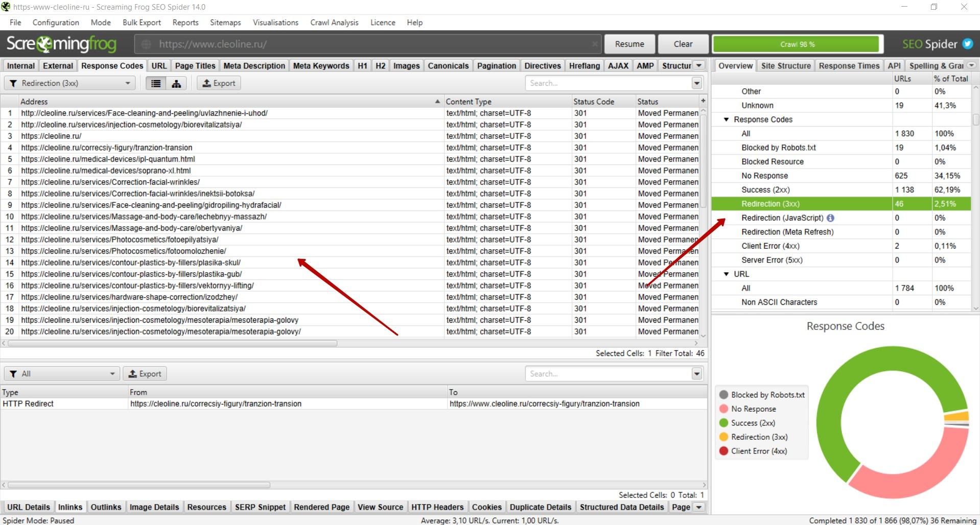Click the HTTP Redirect type cell
This screenshot has height=525, width=980.
64,404
